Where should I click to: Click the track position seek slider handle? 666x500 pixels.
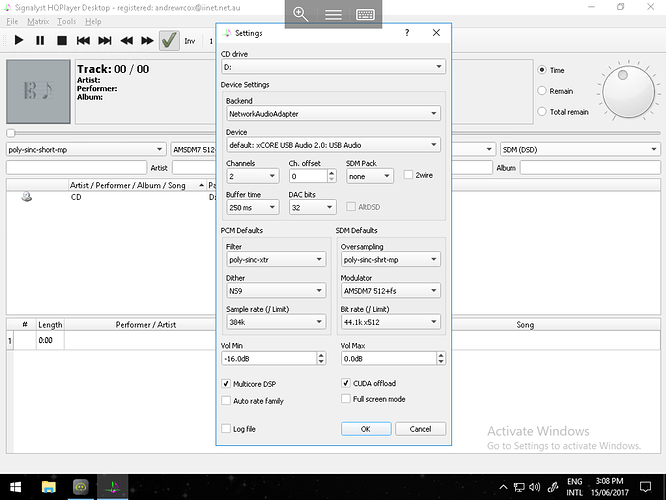tap(11, 133)
